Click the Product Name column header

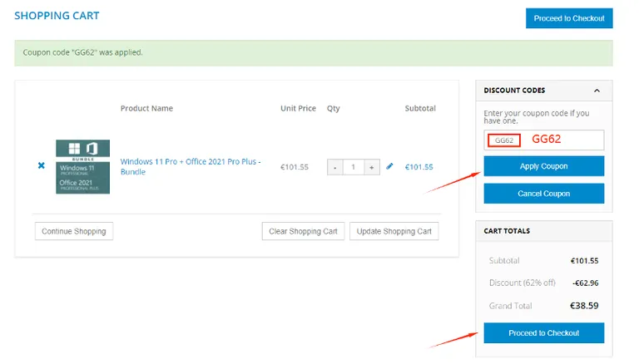[x=146, y=108]
